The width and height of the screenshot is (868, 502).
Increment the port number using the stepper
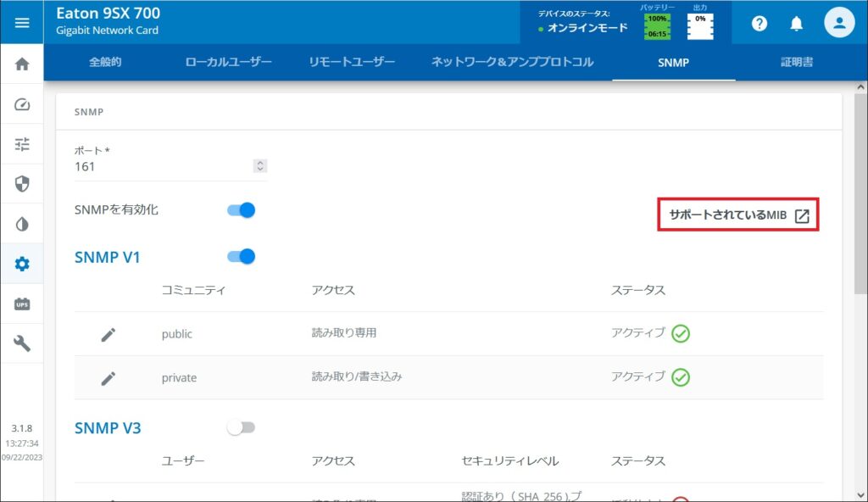[x=260, y=164]
